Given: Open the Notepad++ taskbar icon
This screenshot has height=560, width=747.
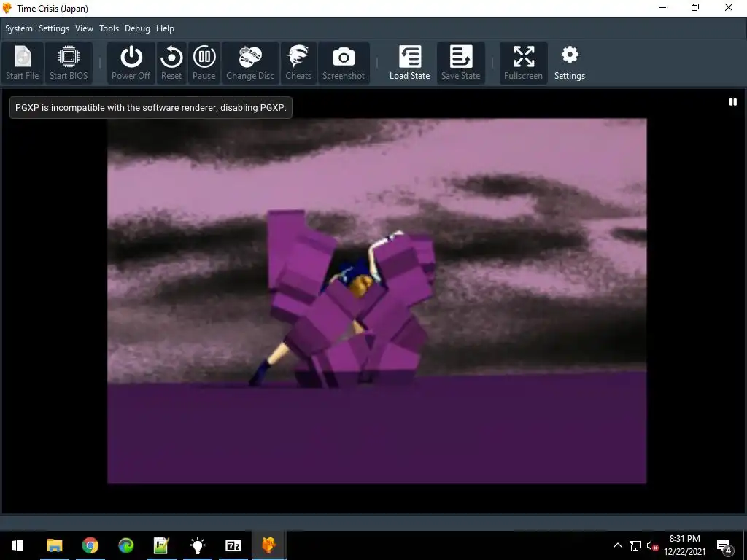Looking at the screenshot, I should 161,545.
